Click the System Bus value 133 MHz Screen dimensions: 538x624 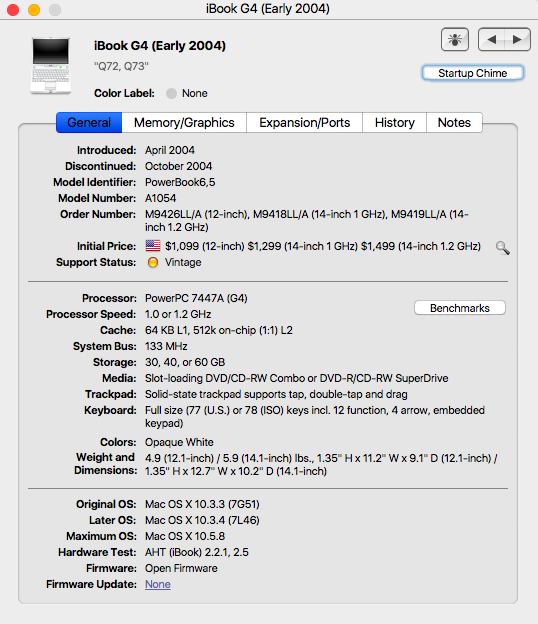(166, 346)
